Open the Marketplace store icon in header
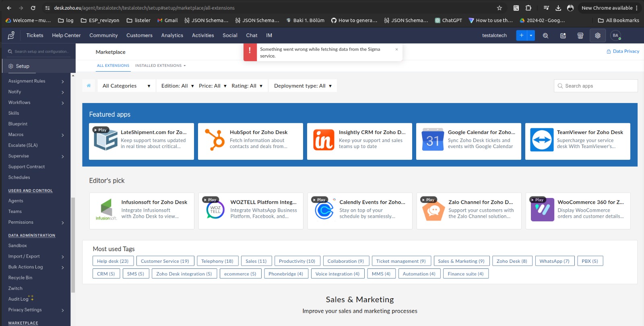This screenshot has width=644, height=326. coord(580,35)
